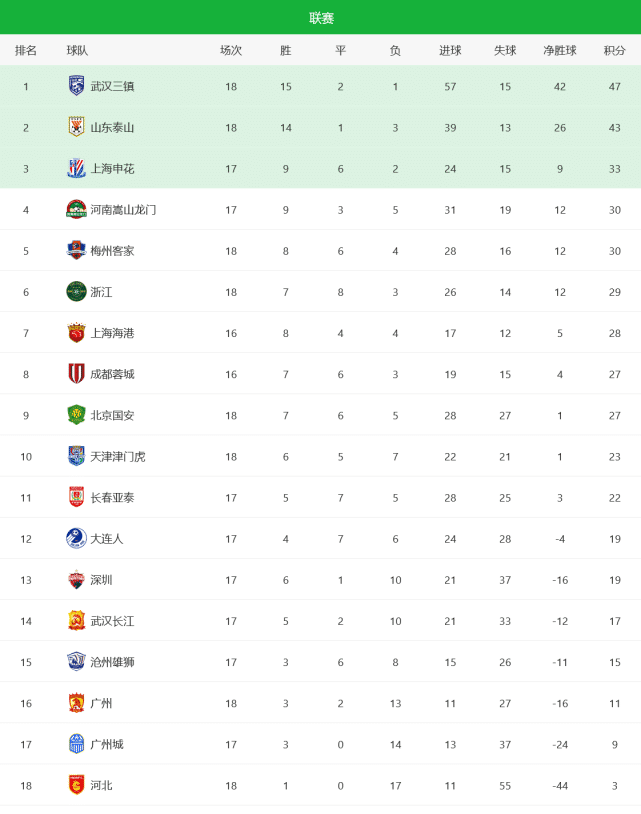Open the 武汉长江 team name link
641x814 pixels.
(112, 621)
